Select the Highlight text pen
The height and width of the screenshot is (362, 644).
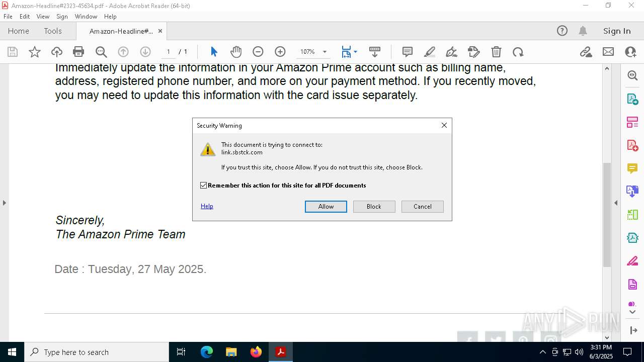coord(430,52)
